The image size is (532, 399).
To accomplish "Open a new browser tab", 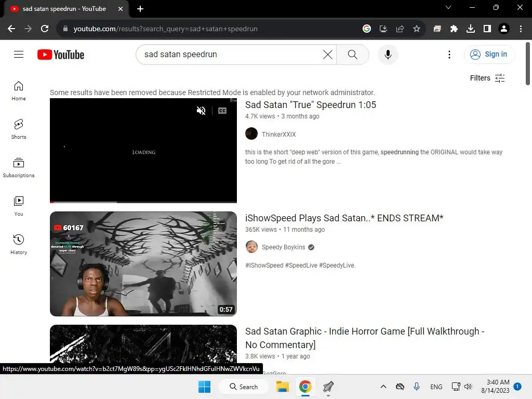I will [140, 9].
